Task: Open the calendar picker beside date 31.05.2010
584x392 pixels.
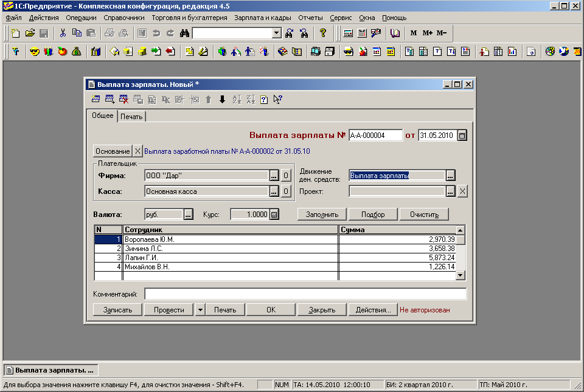Action: pos(462,136)
